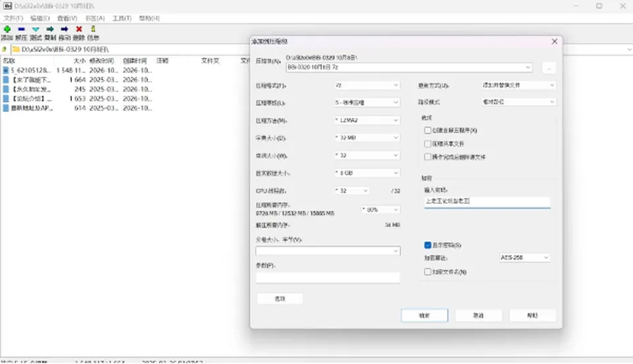
Task: Click the 7-Zip app icon in the title bar
Action: [x=8, y=6]
